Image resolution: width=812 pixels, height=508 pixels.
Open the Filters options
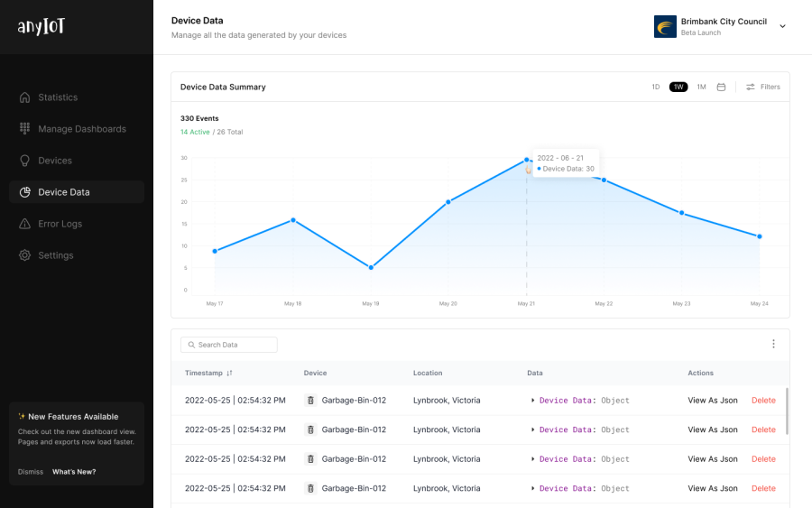pyautogui.click(x=762, y=87)
